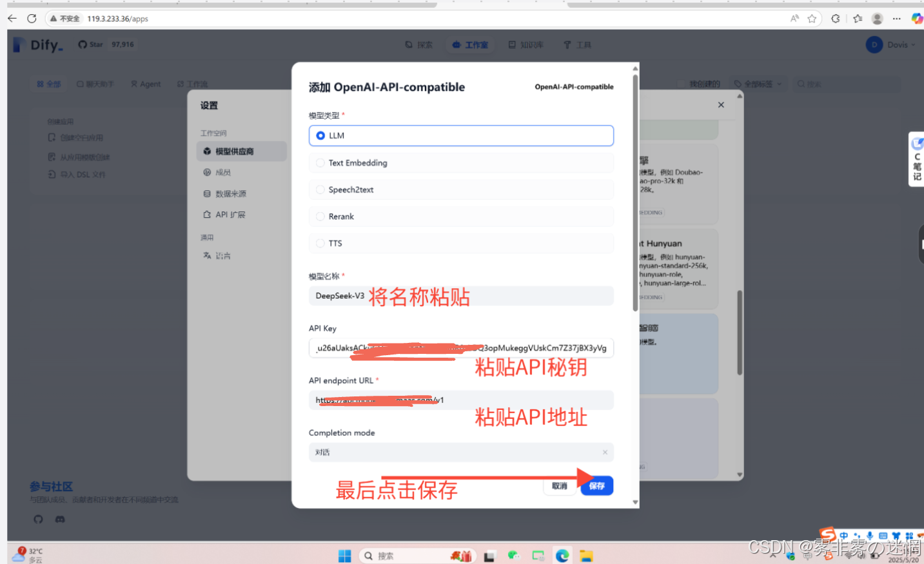924x564 pixels.
Task: Click the modal dialog vertical scrollbar thumb
Action: click(635, 193)
